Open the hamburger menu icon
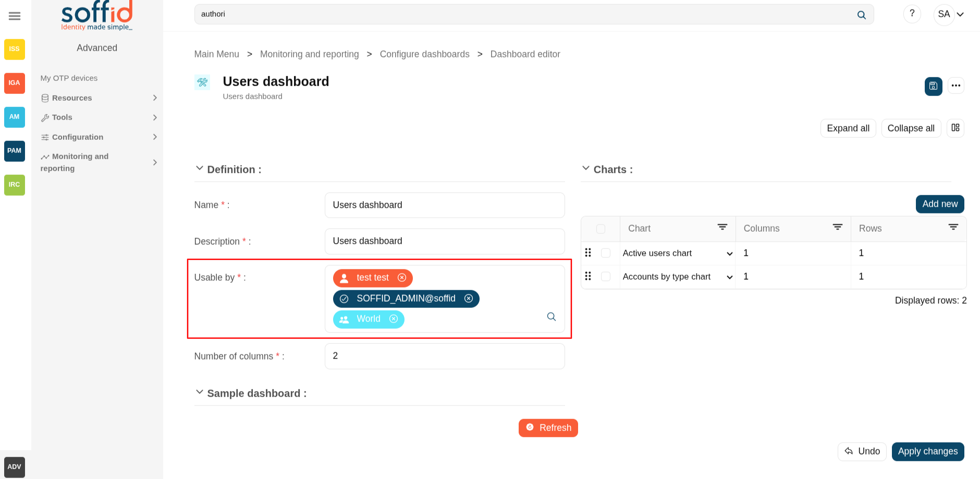 coord(15,16)
